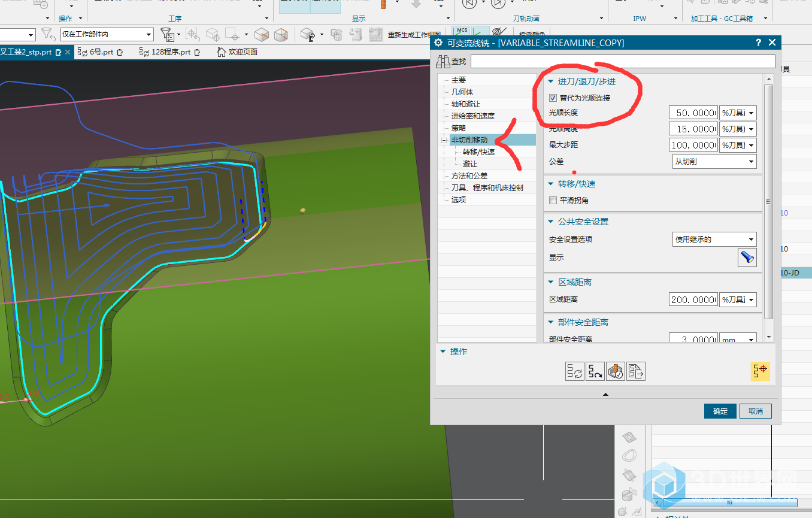This screenshot has height=518, width=812.
Task: Click the Generate tool path icon
Action: point(575,371)
